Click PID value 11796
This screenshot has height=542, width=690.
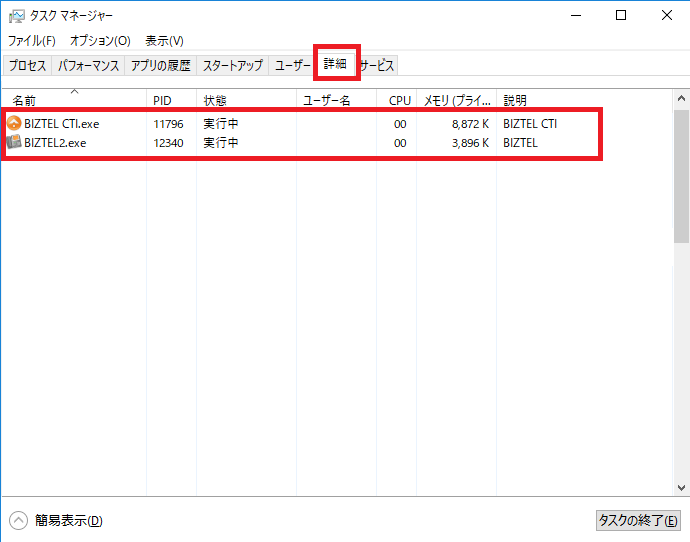(x=168, y=124)
